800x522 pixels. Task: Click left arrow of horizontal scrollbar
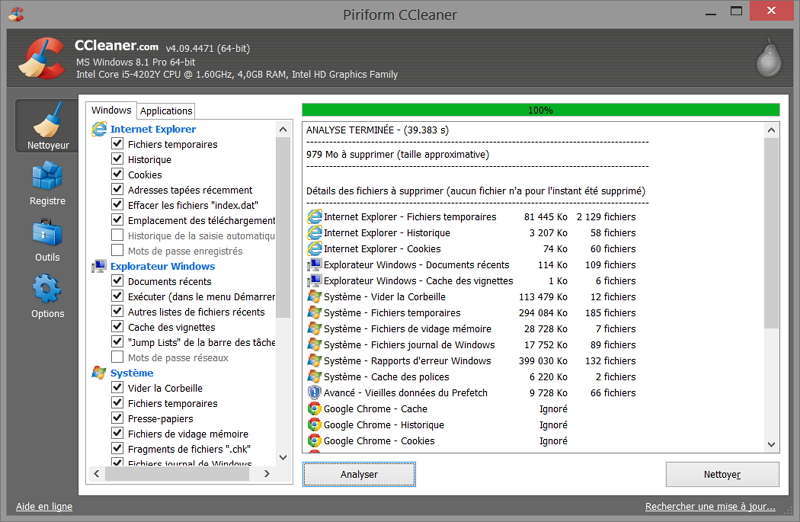tap(97, 474)
